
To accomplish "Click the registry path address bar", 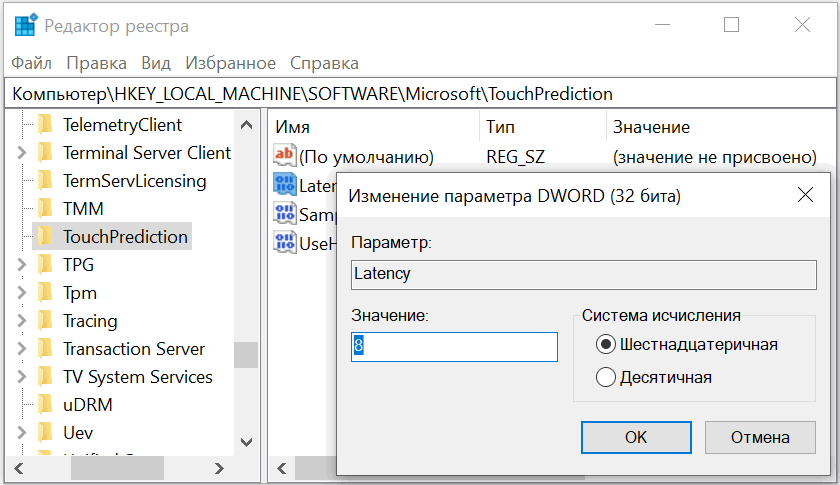I will [x=420, y=94].
